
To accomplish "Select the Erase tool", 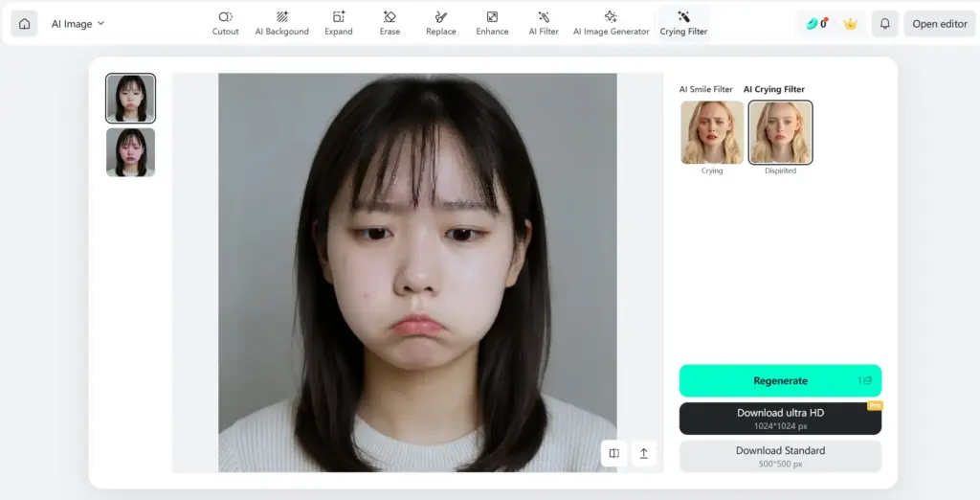I will [390, 24].
